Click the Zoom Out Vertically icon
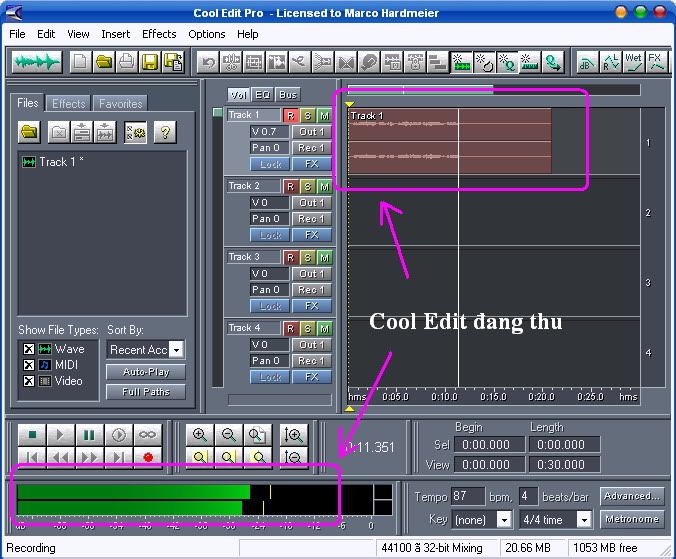This screenshot has width=676, height=559. 294,457
